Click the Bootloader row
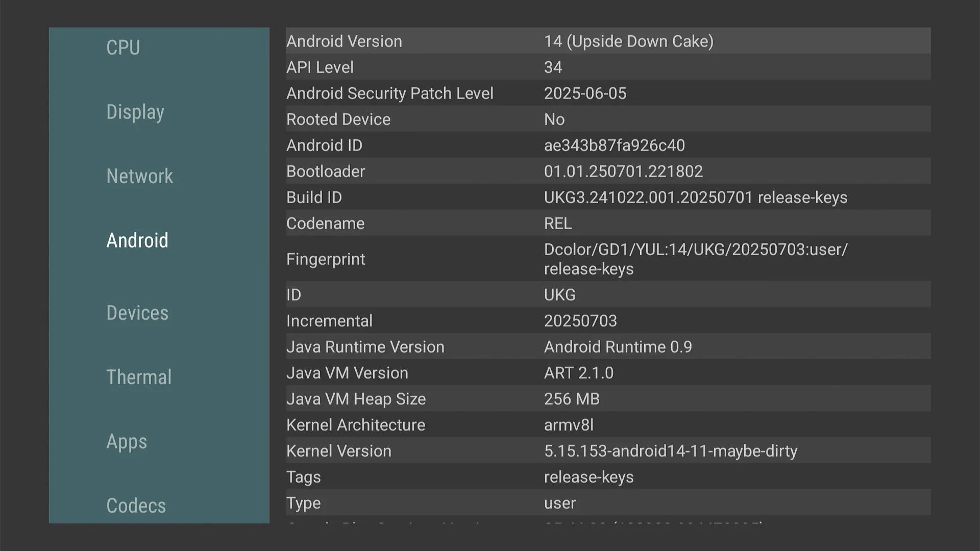This screenshot has height=551, width=980. [607, 171]
